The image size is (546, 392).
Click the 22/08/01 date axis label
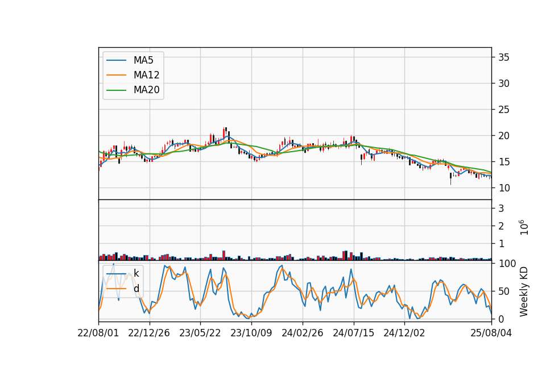coord(98,333)
